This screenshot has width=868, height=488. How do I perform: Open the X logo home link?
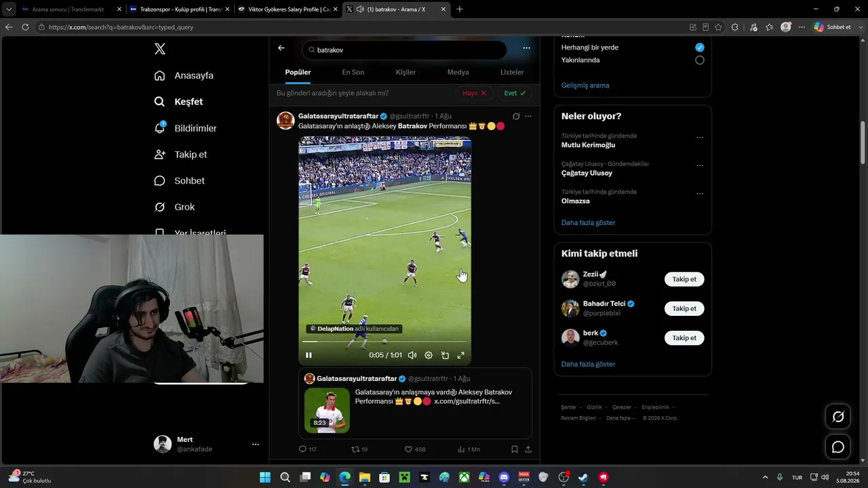point(160,49)
